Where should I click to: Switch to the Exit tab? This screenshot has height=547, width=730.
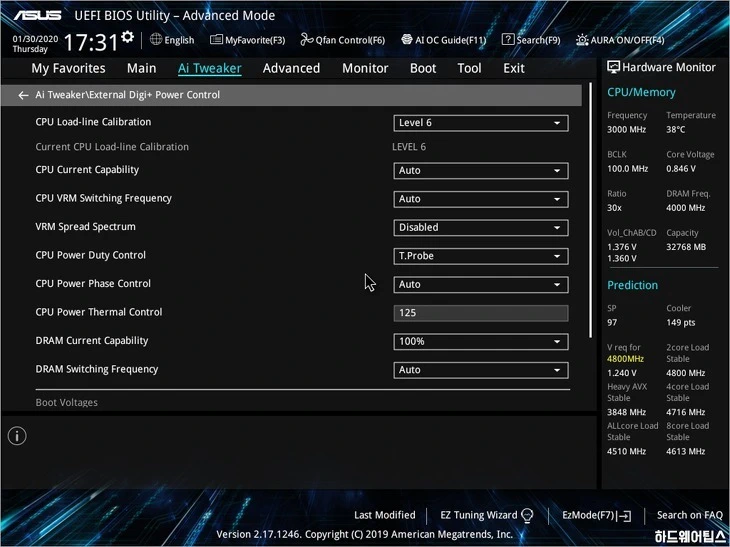[x=514, y=68]
